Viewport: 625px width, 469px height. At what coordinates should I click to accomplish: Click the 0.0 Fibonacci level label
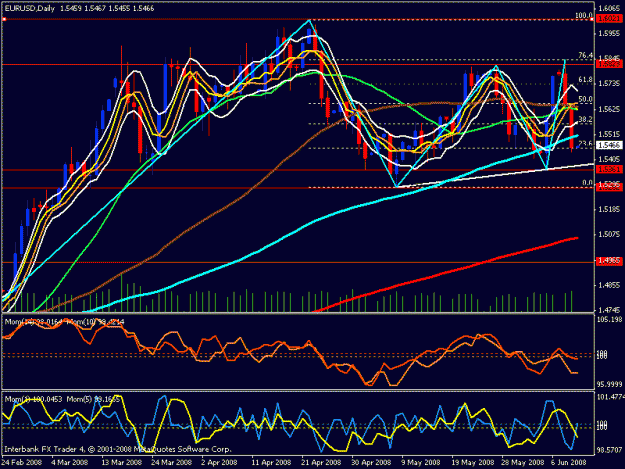click(587, 183)
